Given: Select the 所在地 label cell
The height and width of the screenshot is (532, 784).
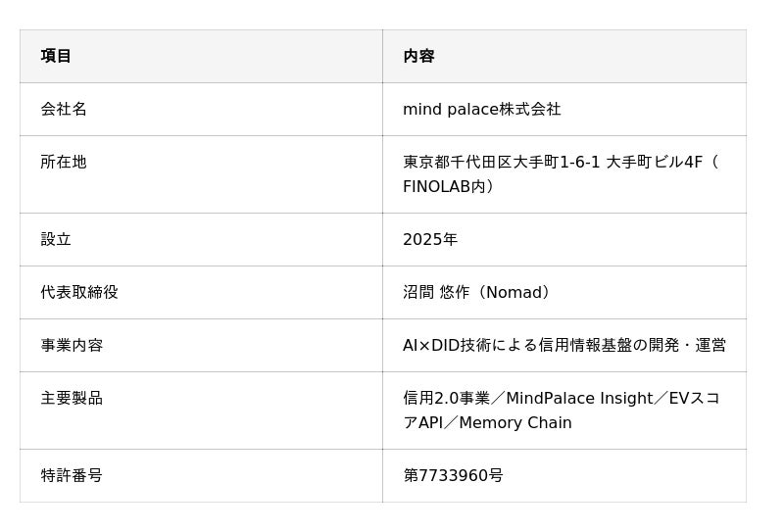Looking at the screenshot, I should click(64, 162).
